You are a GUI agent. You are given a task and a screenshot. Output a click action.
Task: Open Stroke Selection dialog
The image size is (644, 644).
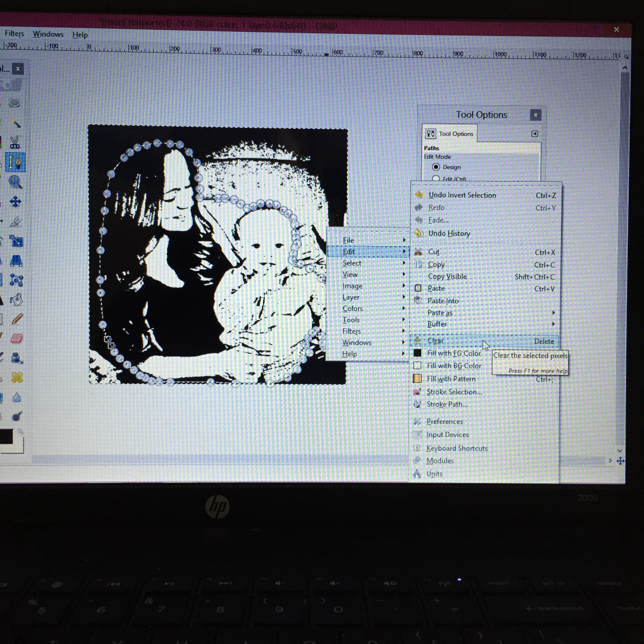tap(485, 392)
